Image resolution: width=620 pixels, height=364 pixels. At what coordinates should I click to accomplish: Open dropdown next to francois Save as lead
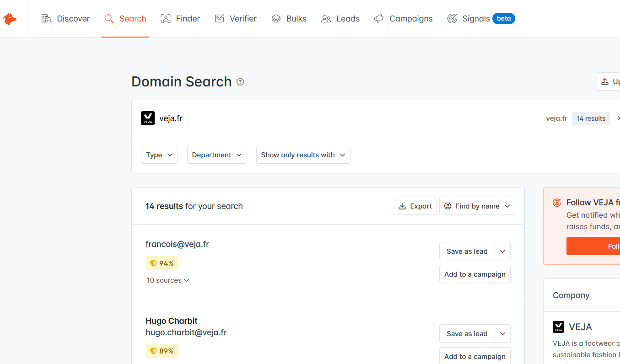pos(503,252)
